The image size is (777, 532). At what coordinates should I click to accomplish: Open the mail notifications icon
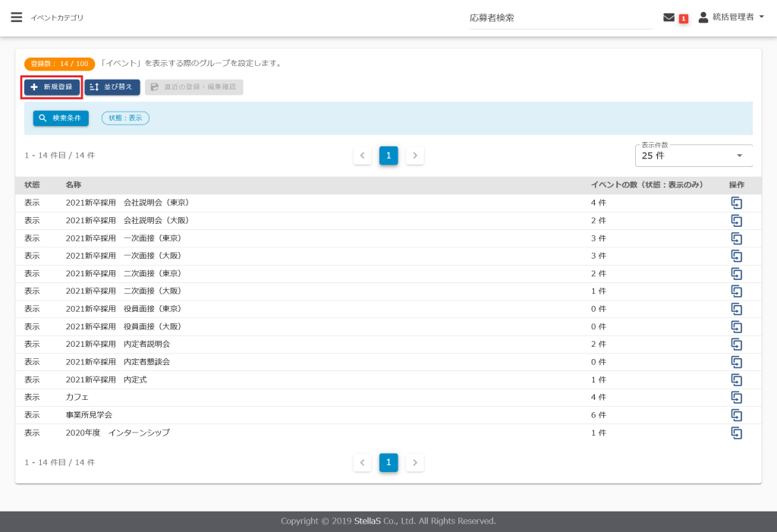668,17
